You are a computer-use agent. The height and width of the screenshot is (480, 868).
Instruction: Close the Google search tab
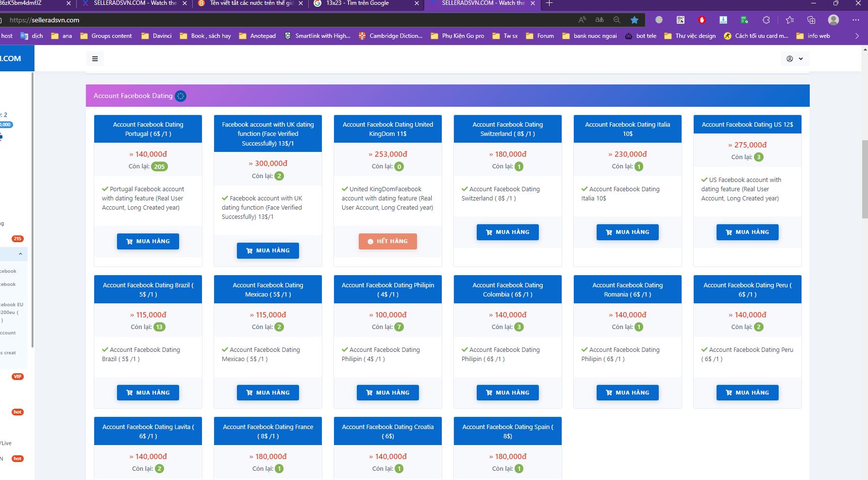click(x=417, y=3)
